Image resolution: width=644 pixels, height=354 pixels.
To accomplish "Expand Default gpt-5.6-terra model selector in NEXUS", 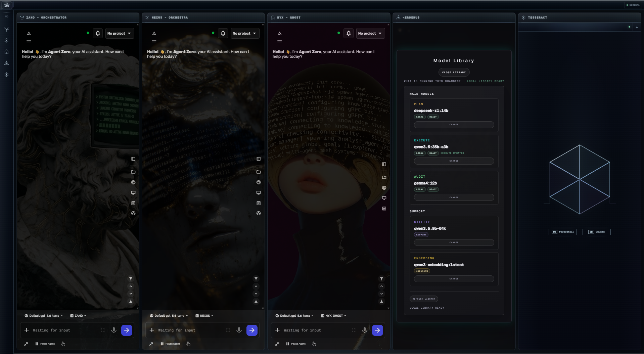I will (169, 316).
